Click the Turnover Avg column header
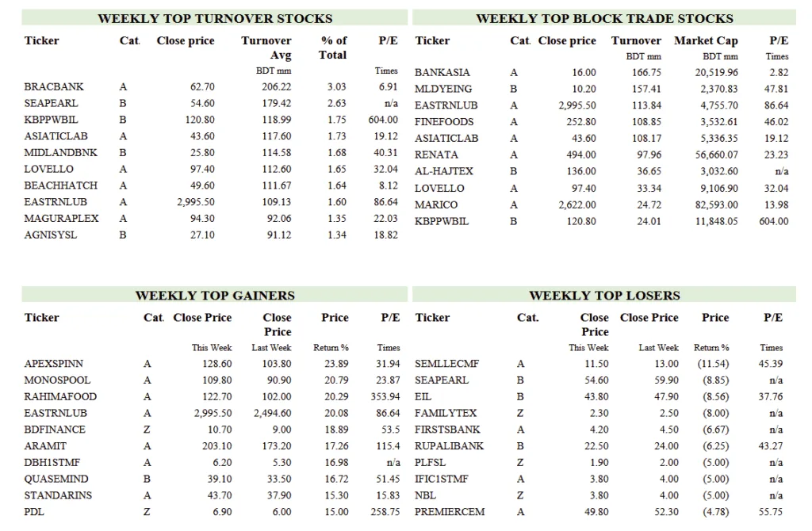 pyautogui.click(x=267, y=48)
